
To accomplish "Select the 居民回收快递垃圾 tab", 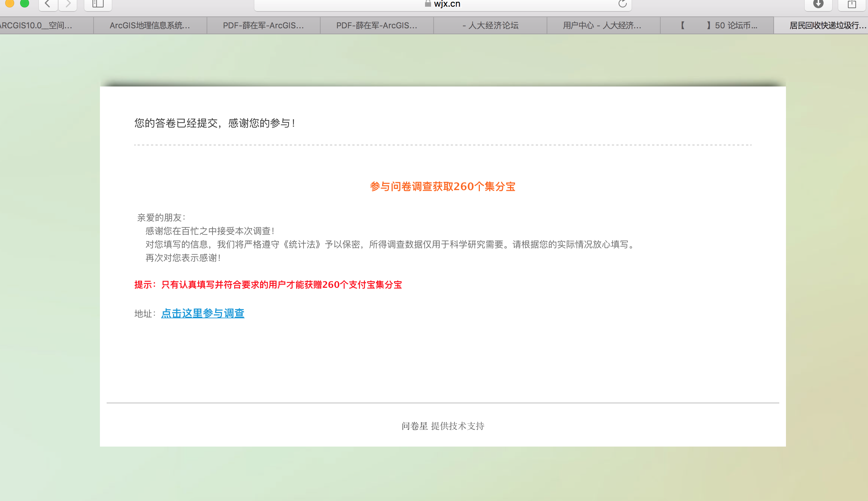I will (x=828, y=25).
